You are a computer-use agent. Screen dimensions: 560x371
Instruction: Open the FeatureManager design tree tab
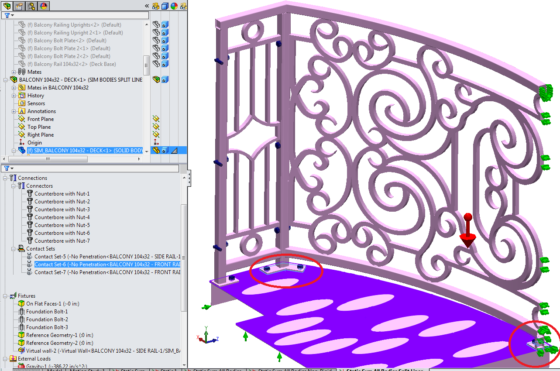(x=7, y=6)
